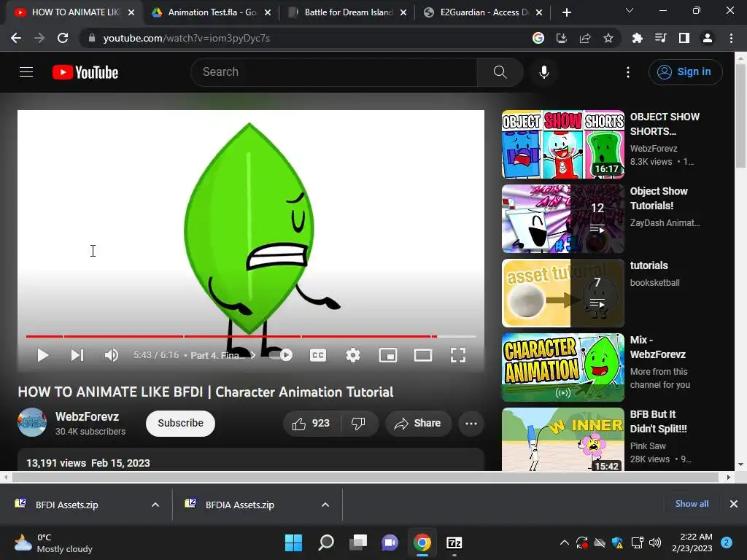Open the weather widget Mostly cloudy
The width and height of the screenshot is (747, 560).
coord(53,542)
